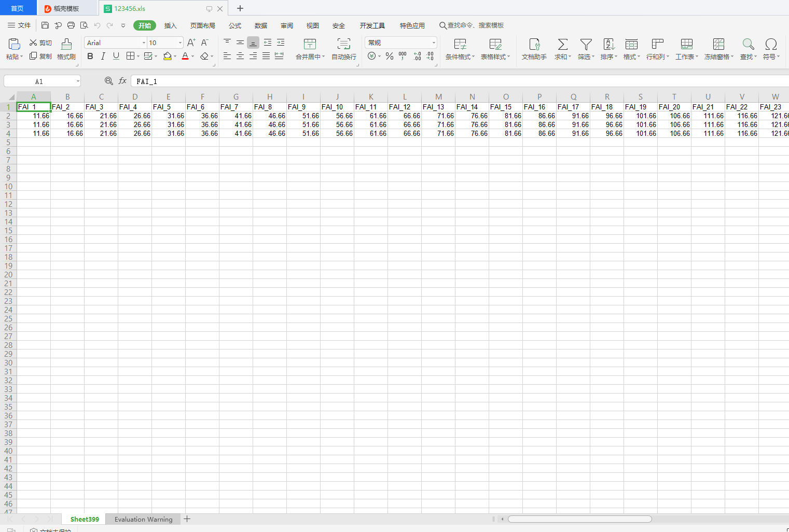Image resolution: width=789 pixels, height=532 pixels.
Task: Switch to Evaluation Warning sheet tab
Action: click(x=143, y=519)
